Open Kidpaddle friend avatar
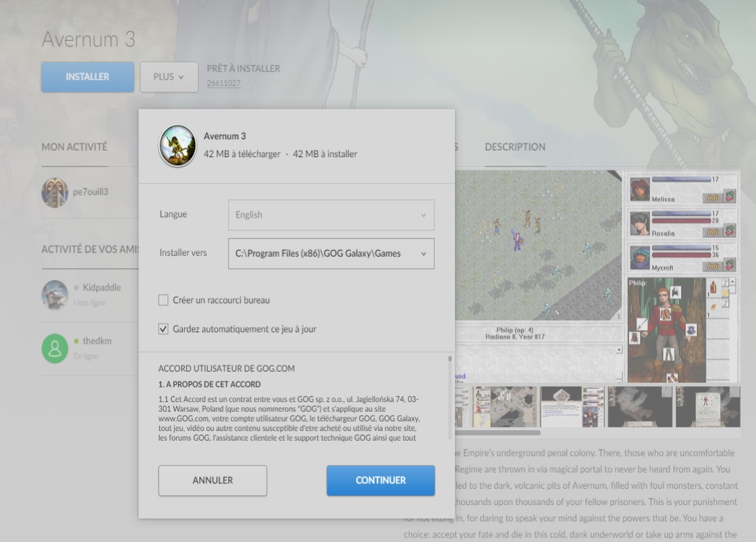Screen dimensions: 756x542 click(55, 295)
